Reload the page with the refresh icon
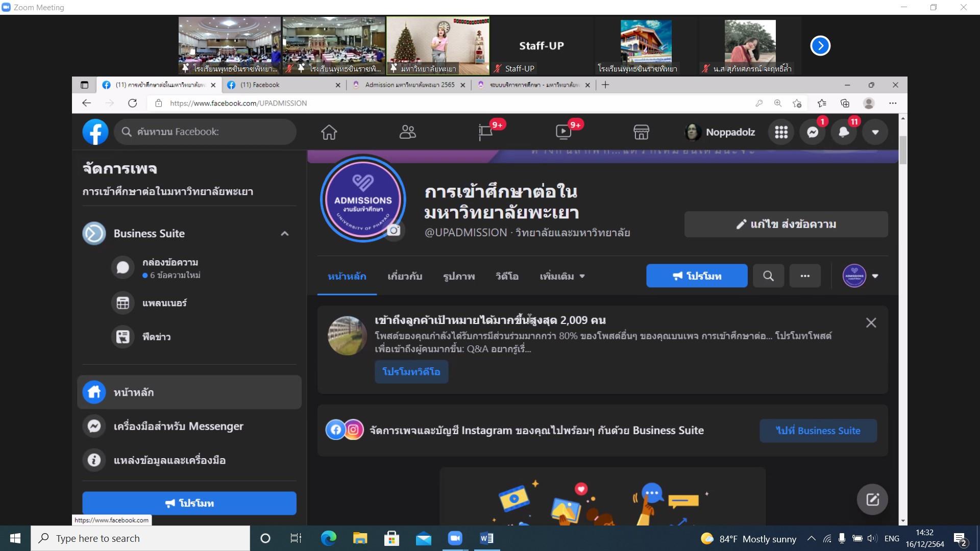The height and width of the screenshot is (551, 980). click(x=132, y=103)
